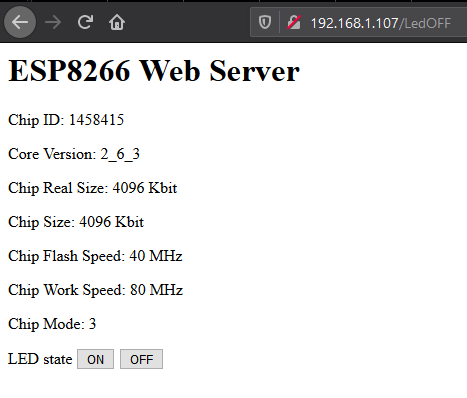Reload the page with the refresh icon
467x398 pixels.
(x=85, y=22)
